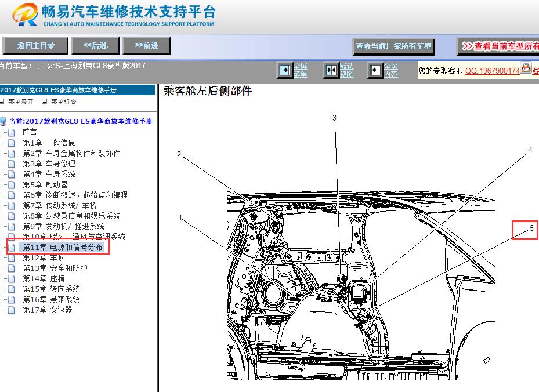Open 第2章 车身金属构件和装饰件
539x392 pixels.
pyautogui.click(x=71, y=153)
